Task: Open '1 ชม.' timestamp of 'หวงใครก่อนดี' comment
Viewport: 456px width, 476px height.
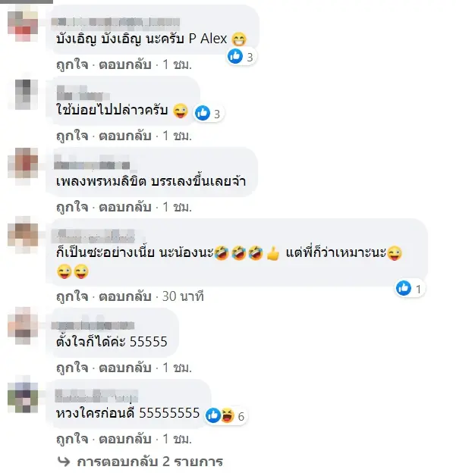Action: point(177,439)
